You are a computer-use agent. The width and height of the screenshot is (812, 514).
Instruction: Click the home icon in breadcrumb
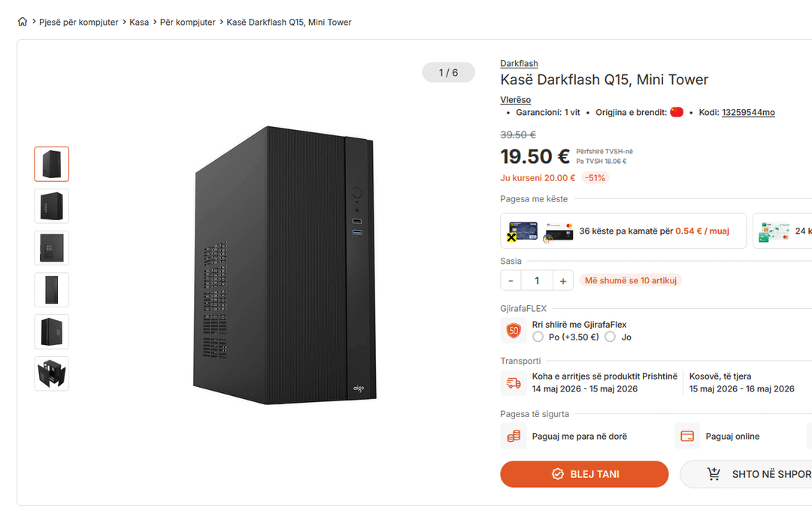[23, 22]
